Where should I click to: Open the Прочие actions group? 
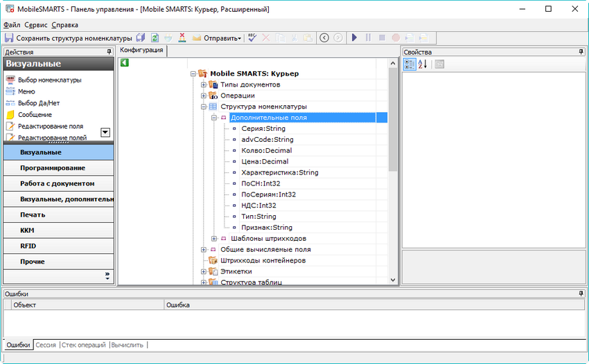(x=59, y=262)
